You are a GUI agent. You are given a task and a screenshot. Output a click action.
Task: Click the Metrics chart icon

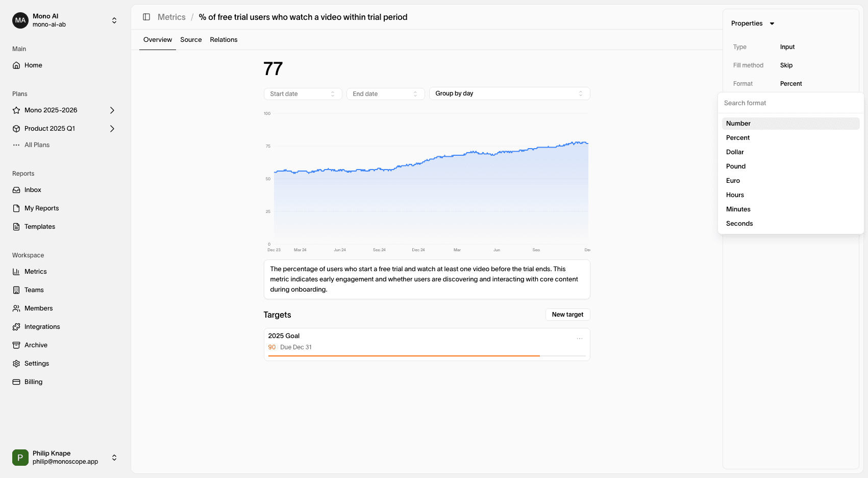coord(16,272)
